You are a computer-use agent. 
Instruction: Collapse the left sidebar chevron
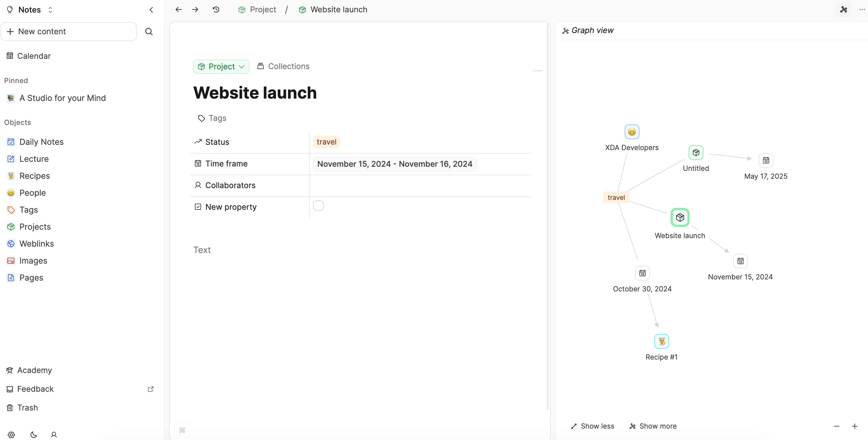pos(151,10)
